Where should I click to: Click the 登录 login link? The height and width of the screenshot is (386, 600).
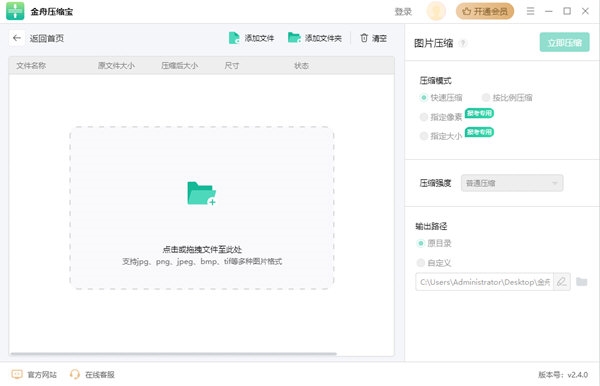click(x=403, y=11)
